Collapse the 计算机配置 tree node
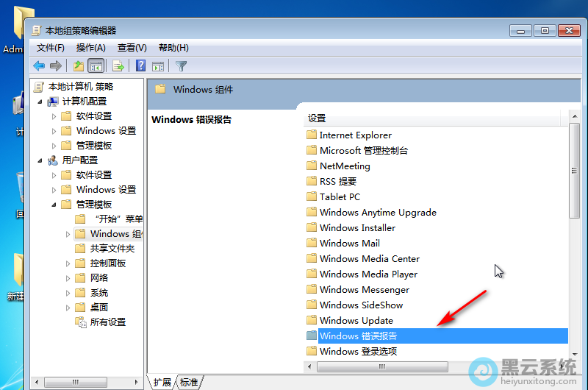This screenshot has width=588, height=390. (x=40, y=102)
